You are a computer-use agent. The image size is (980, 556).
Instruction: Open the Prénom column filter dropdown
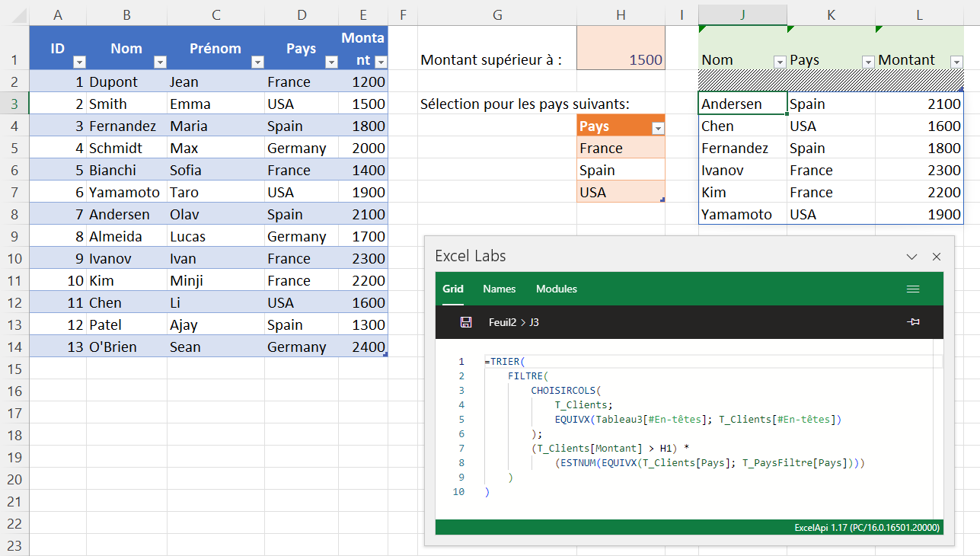257,62
